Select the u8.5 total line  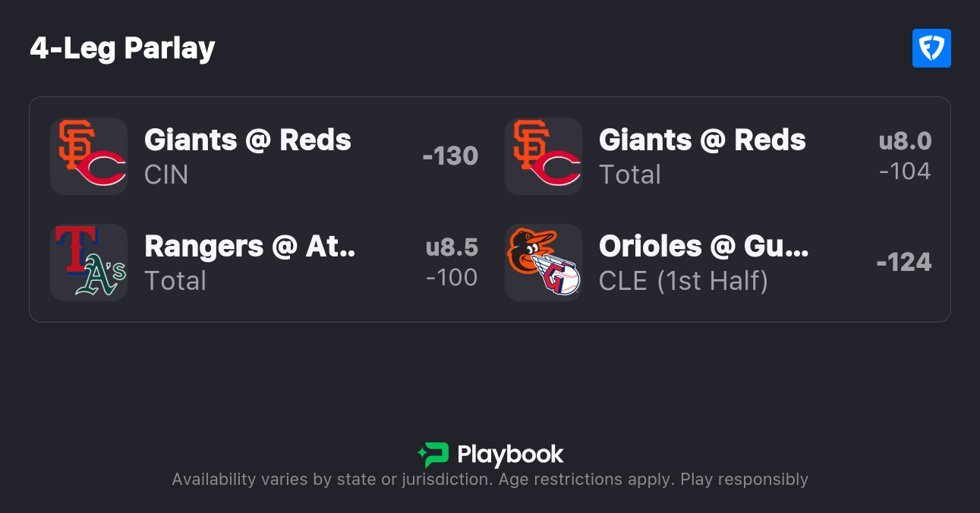[x=452, y=247]
